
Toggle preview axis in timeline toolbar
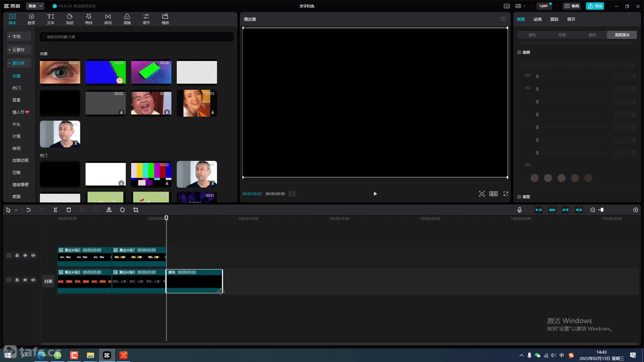coord(579,210)
